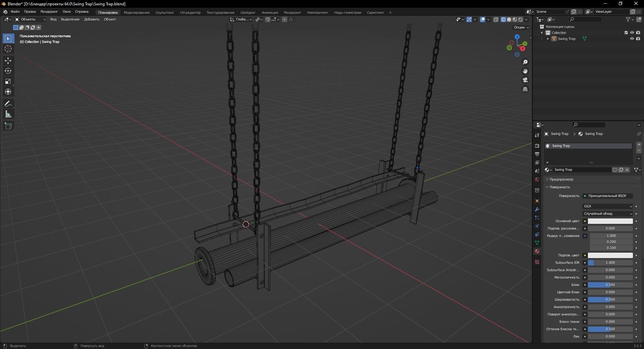Toggle proportional editing

coord(285,19)
